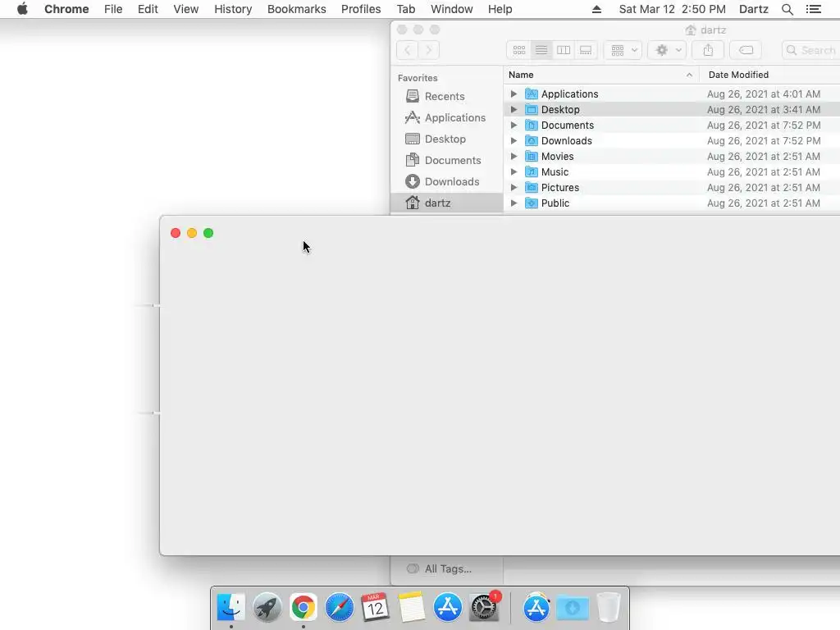Launch Launchpad rocket icon in Dock
The image size is (840, 630).
pyautogui.click(x=267, y=608)
